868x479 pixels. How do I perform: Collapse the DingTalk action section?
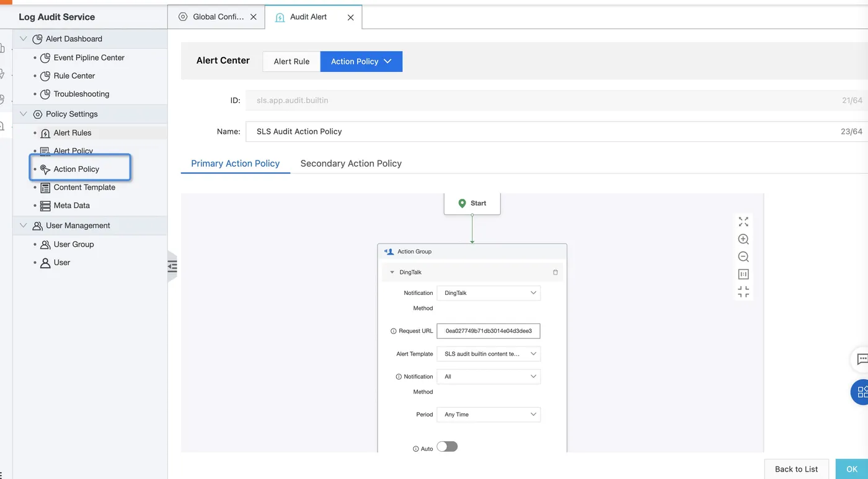392,272
